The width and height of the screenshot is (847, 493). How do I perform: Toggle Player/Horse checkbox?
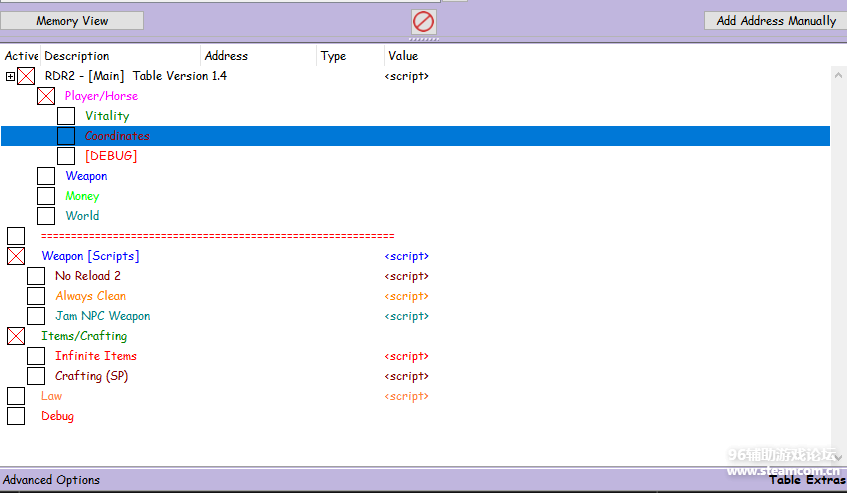pyautogui.click(x=46, y=96)
